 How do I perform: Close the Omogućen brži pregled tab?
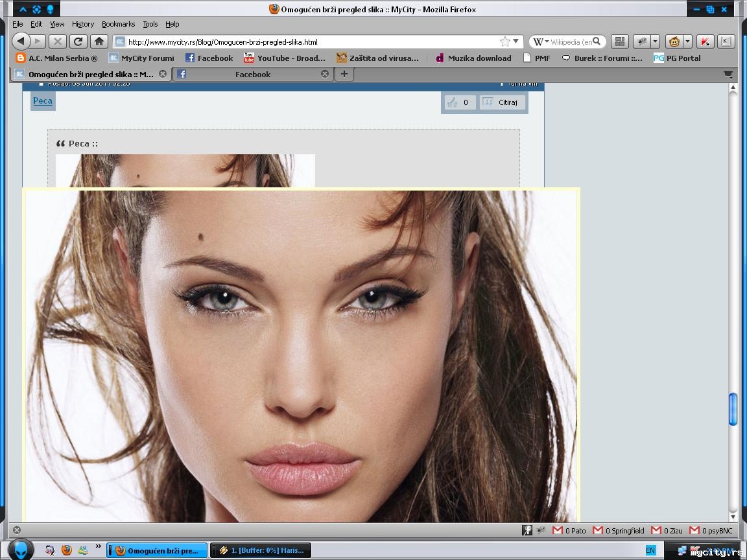click(x=163, y=74)
